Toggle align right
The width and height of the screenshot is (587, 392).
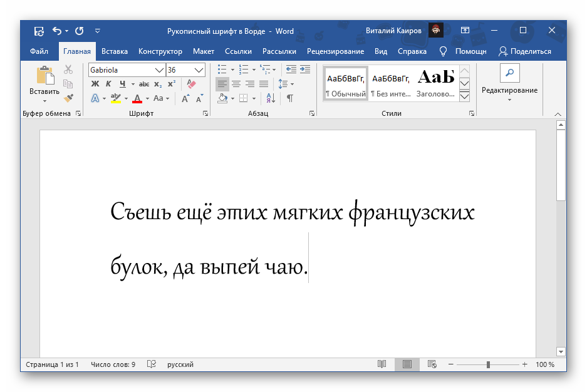pos(250,84)
